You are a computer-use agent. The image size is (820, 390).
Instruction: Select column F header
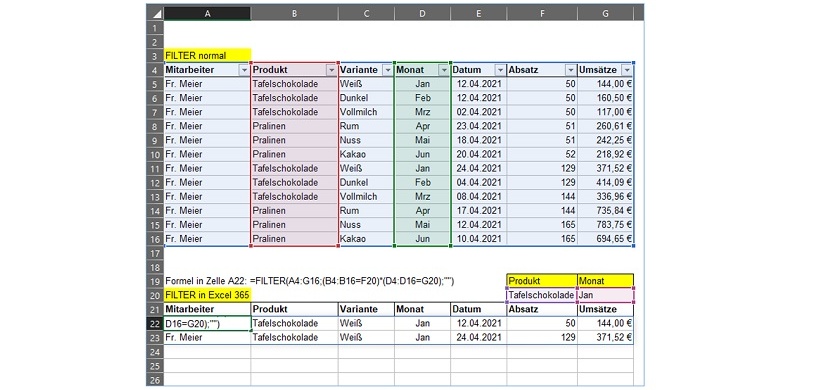542,14
